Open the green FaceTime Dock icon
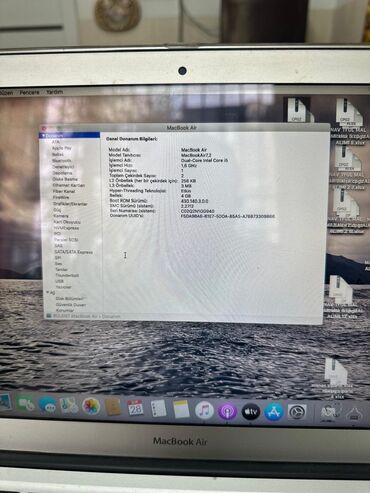The height and width of the screenshot is (493, 370). point(25,404)
